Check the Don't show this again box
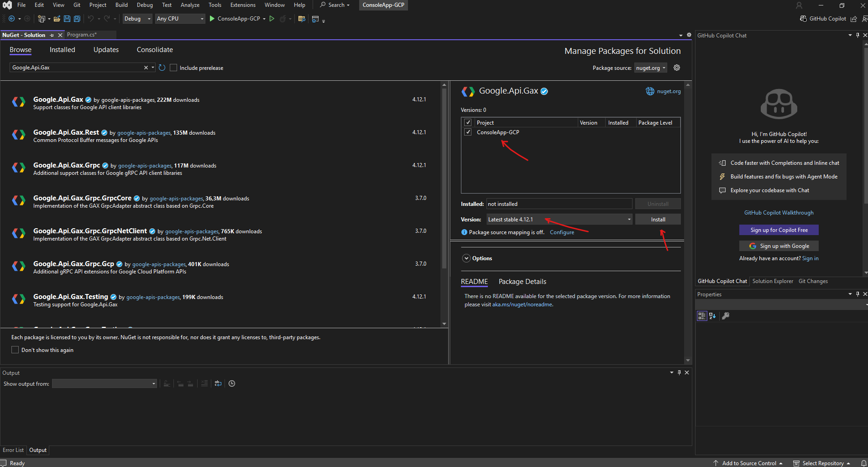 click(x=15, y=350)
